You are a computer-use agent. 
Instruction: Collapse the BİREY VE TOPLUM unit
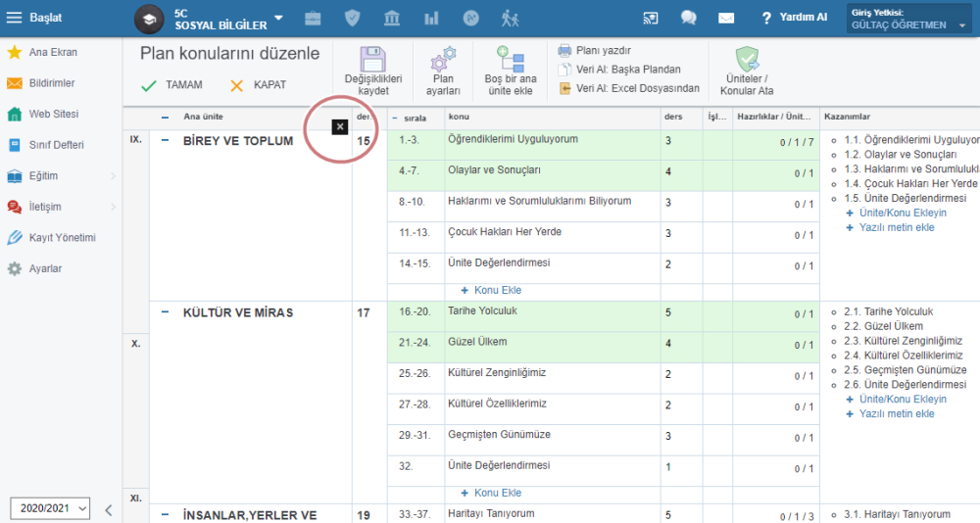click(x=165, y=141)
